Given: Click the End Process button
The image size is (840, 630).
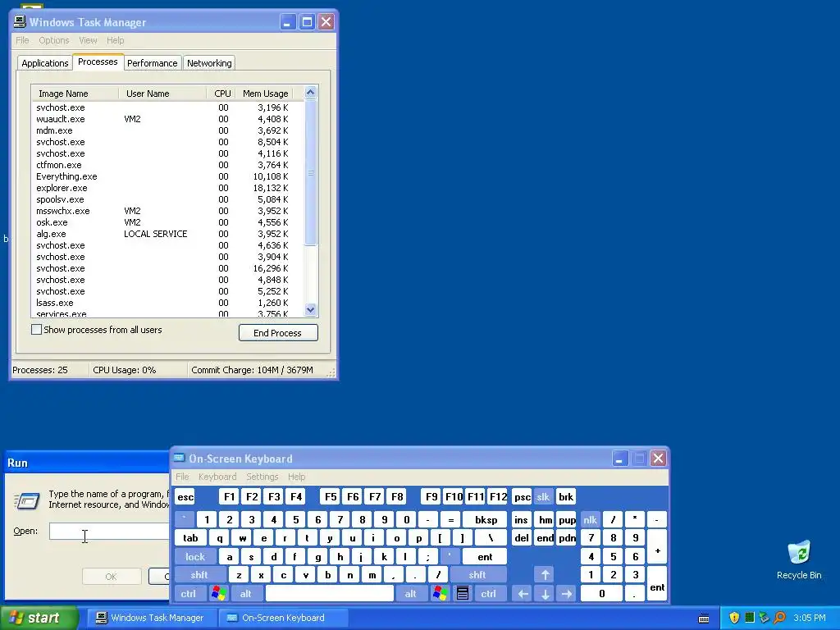Looking at the screenshot, I should pos(278,333).
